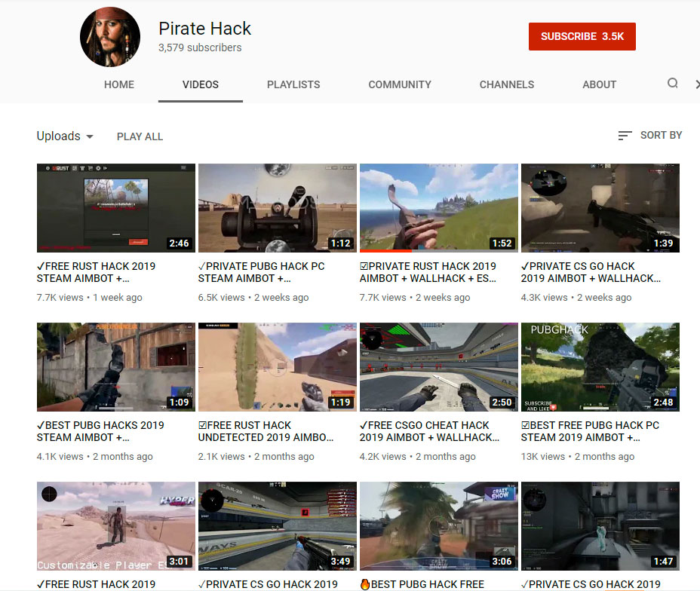Image resolution: width=700 pixels, height=591 pixels.
Task: Open the channel search magnifier icon
Action: tap(672, 84)
